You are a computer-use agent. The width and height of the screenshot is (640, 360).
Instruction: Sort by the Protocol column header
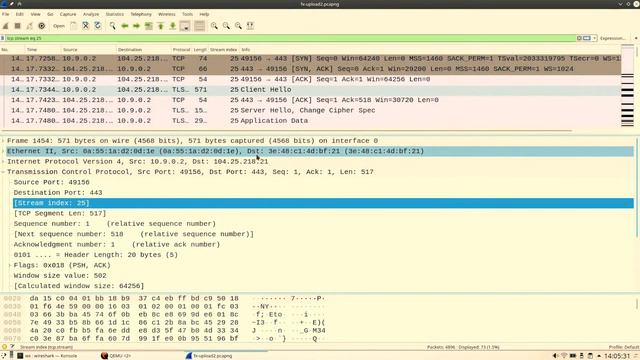[x=181, y=49]
